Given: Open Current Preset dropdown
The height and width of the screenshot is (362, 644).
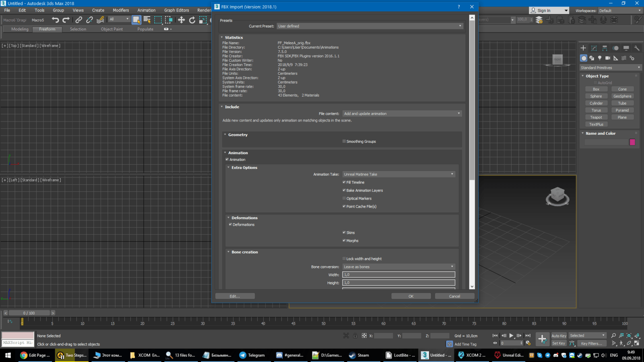Looking at the screenshot, I should [370, 26].
